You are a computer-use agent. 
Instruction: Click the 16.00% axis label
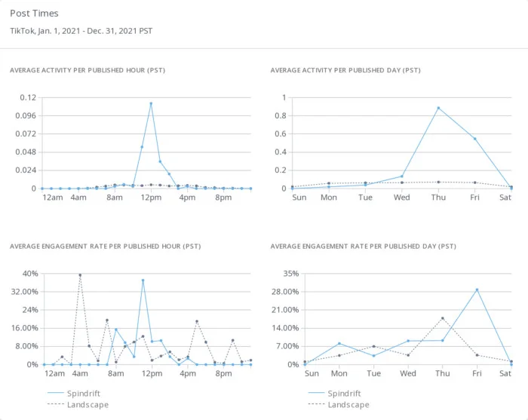coord(25,328)
